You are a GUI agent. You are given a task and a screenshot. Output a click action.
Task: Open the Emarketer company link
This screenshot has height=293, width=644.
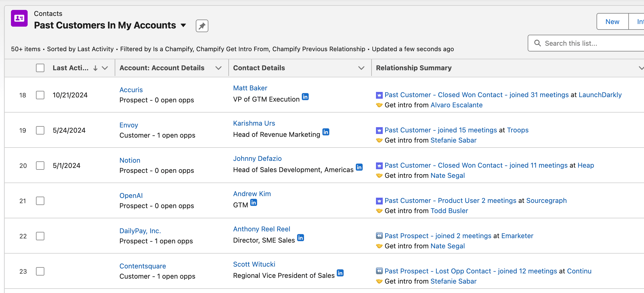pyautogui.click(x=517, y=236)
